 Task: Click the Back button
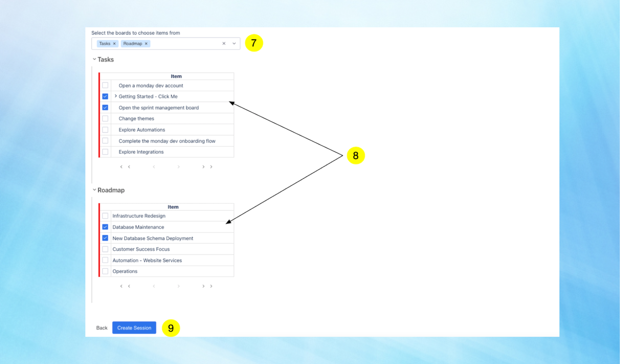[x=102, y=328]
